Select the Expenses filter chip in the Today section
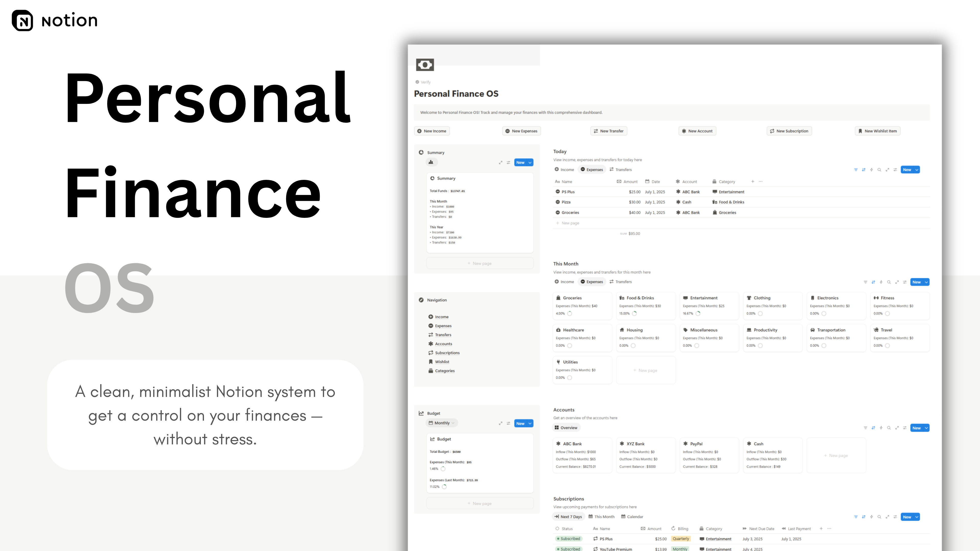 (x=592, y=170)
